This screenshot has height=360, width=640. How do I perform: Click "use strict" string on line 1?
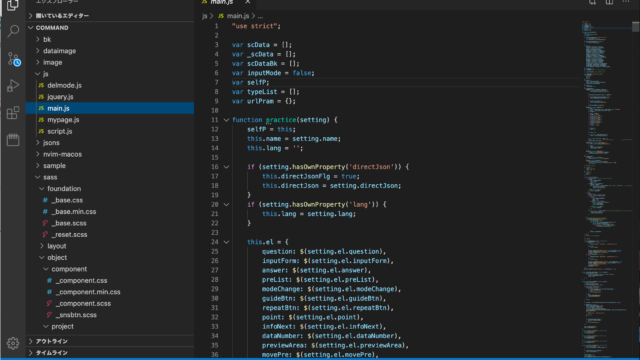tap(256, 26)
